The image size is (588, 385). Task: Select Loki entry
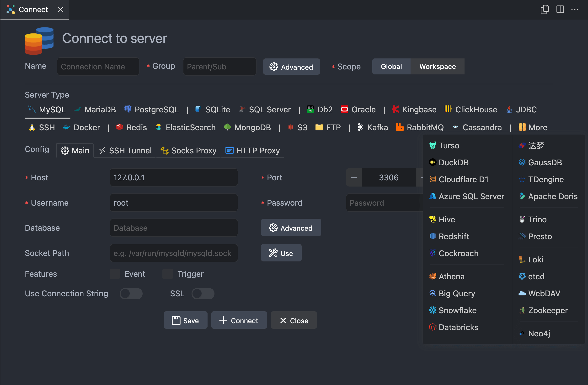pyautogui.click(x=531, y=260)
